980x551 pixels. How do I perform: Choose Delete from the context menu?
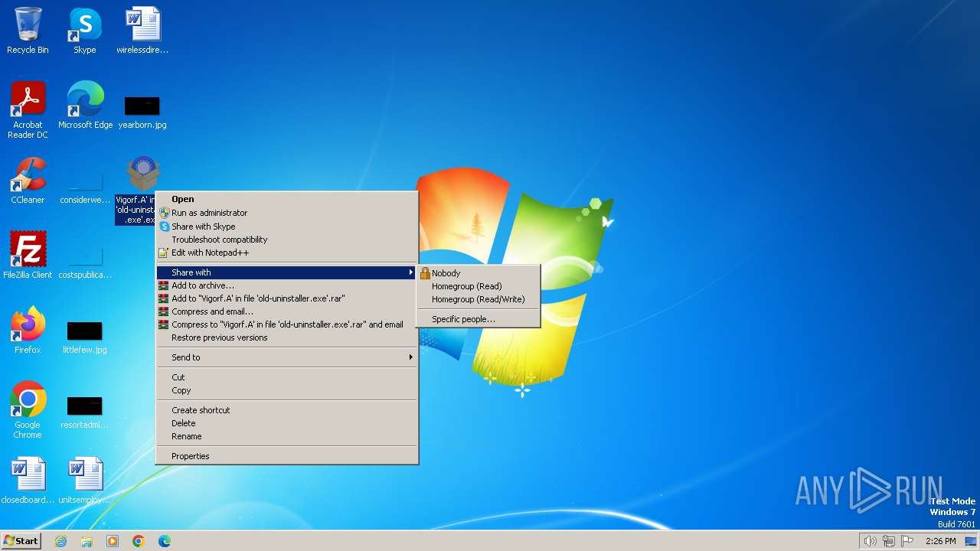pyautogui.click(x=287, y=423)
